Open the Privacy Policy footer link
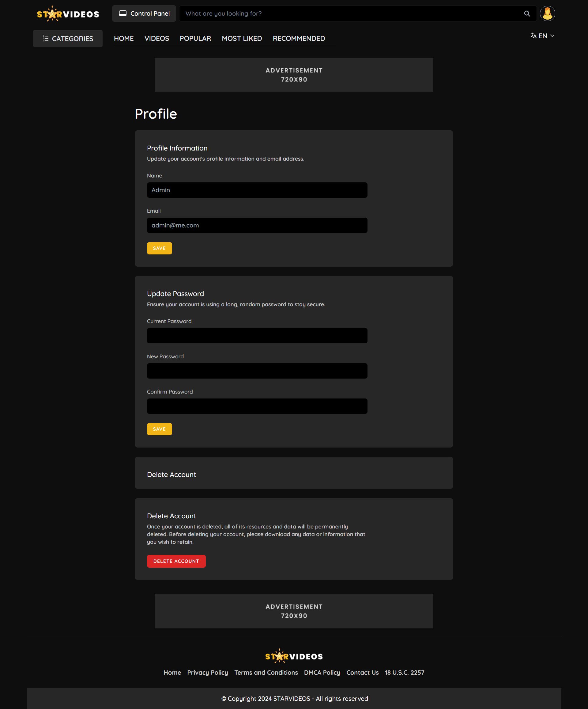 [x=207, y=673]
